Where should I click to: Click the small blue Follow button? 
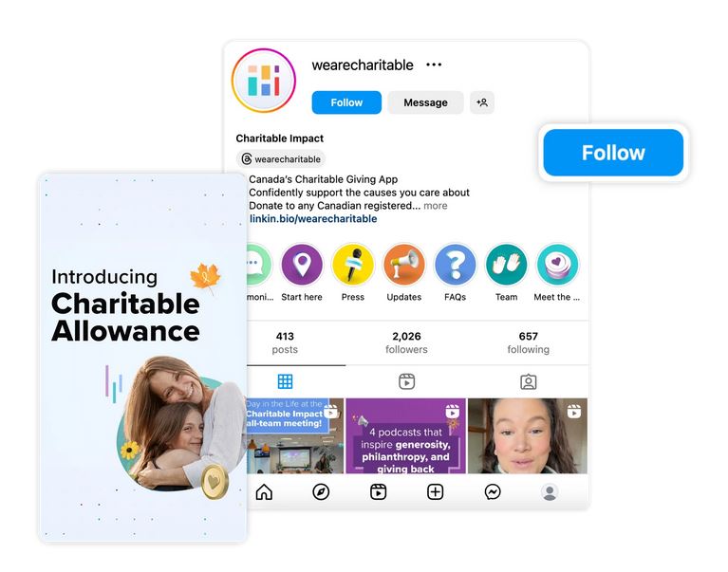click(346, 102)
